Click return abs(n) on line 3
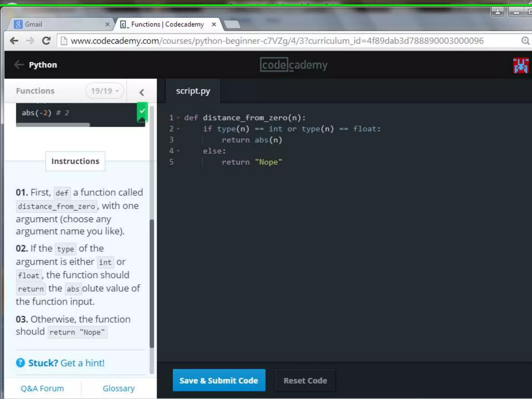The image size is (532, 399). 252,140
